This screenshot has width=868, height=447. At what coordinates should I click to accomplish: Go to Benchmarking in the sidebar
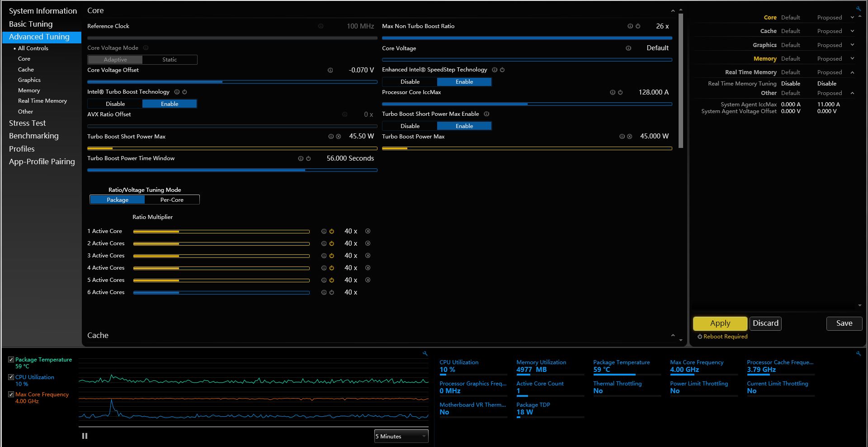(x=34, y=136)
